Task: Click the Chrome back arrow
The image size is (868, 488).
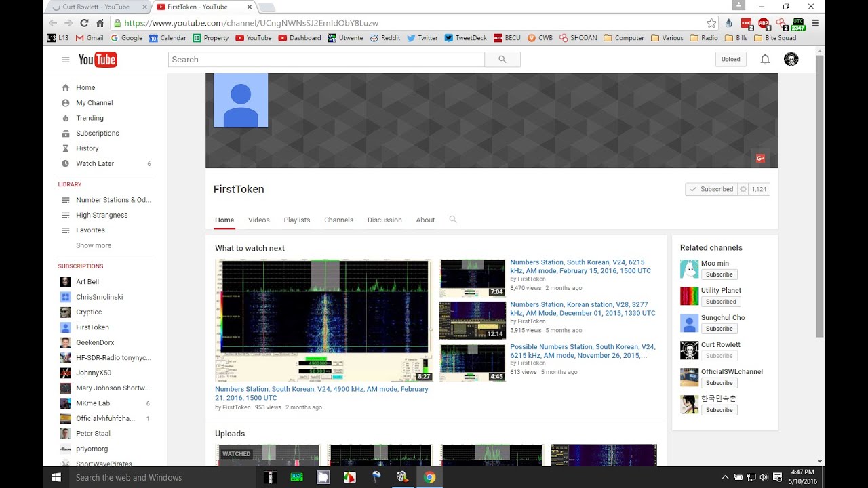Action: (x=53, y=23)
